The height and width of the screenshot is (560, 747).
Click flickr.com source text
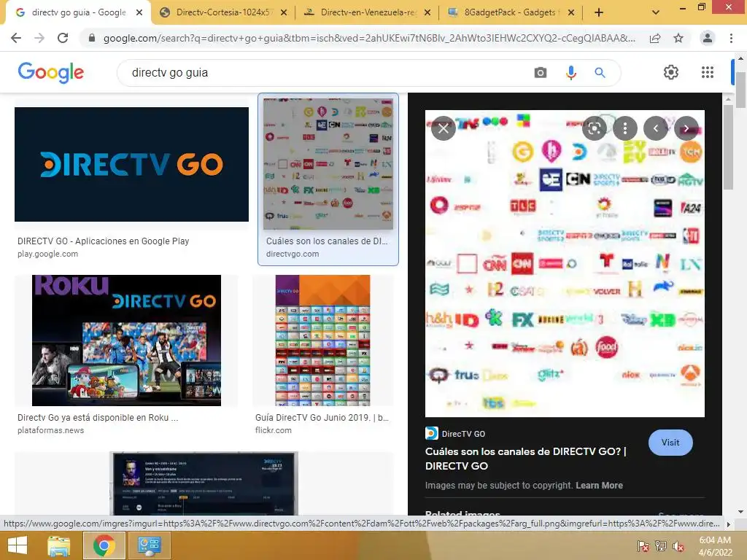(x=274, y=430)
